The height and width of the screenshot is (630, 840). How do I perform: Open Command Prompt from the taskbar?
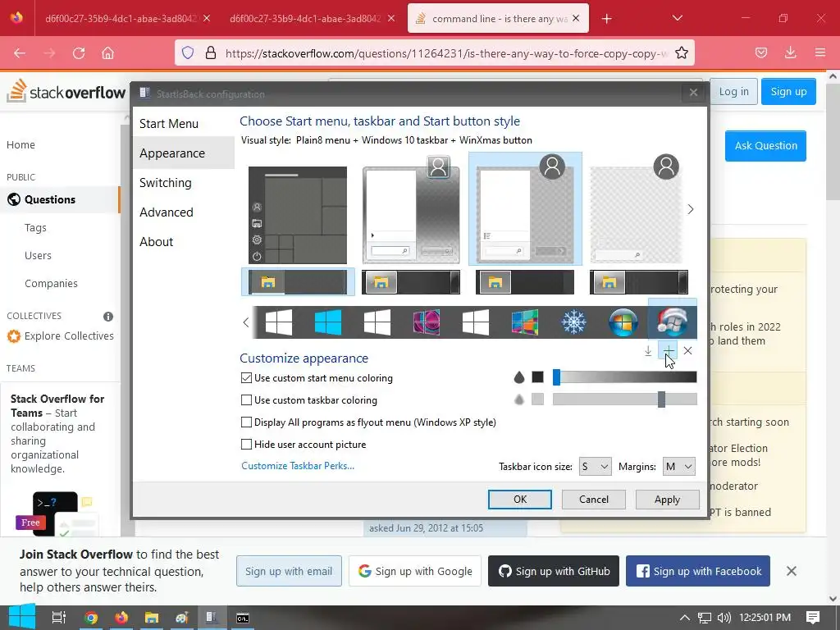pyautogui.click(x=243, y=618)
